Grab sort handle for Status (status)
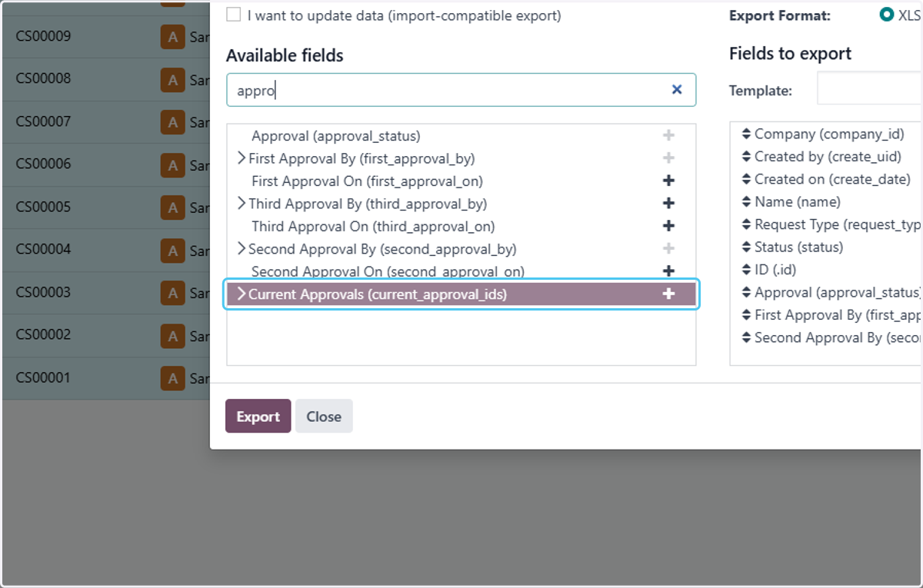 (x=746, y=247)
